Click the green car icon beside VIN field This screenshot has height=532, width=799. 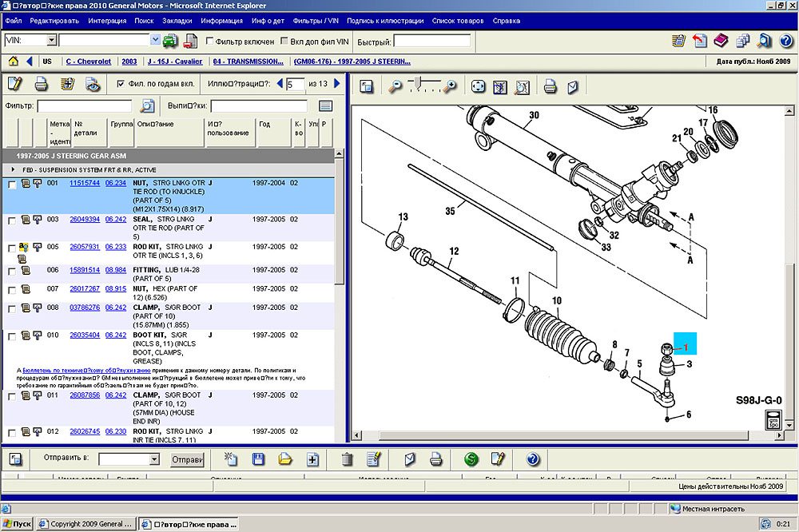tap(170, 41)
